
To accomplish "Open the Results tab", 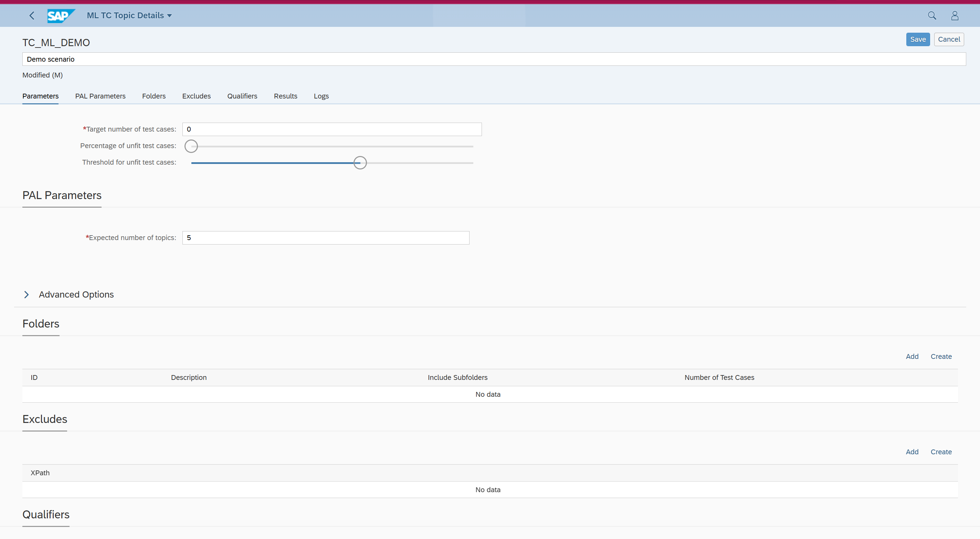I will coord(285,96).
